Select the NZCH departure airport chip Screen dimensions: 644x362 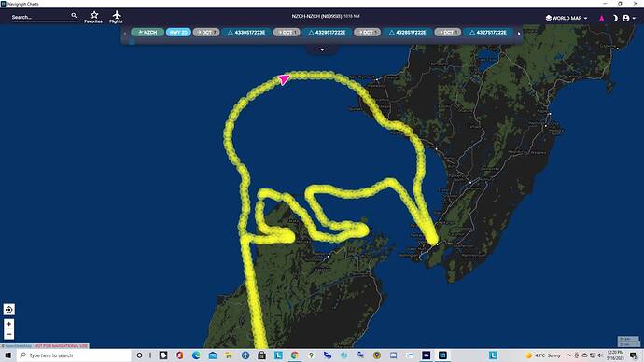point(147,32)
